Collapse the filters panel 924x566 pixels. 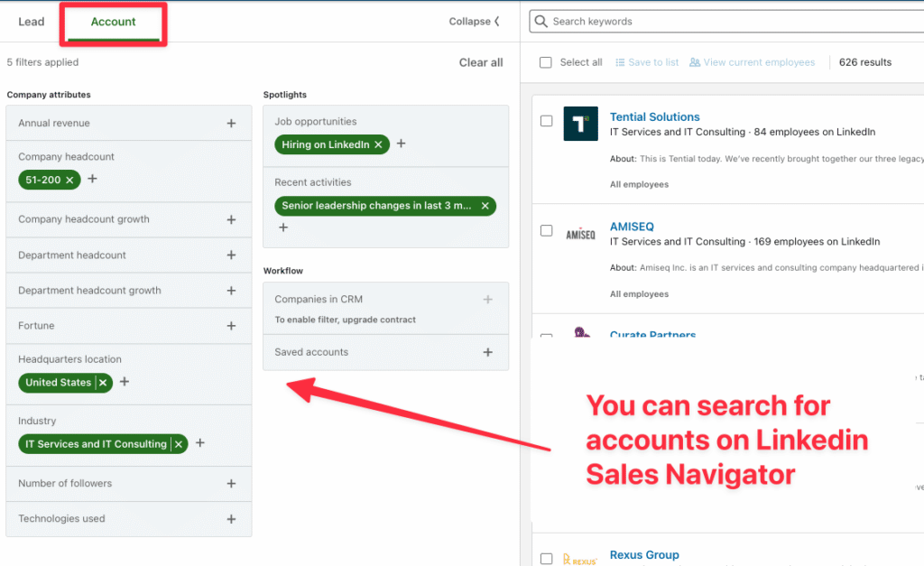click(x=475, y=22)
